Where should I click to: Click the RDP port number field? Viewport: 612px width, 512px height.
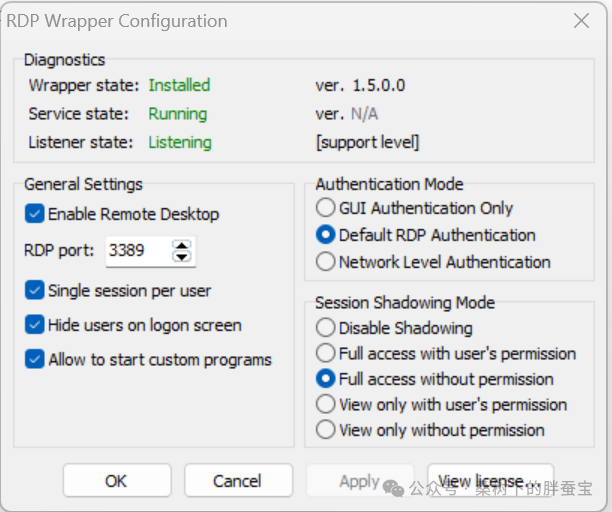(136, 251)
